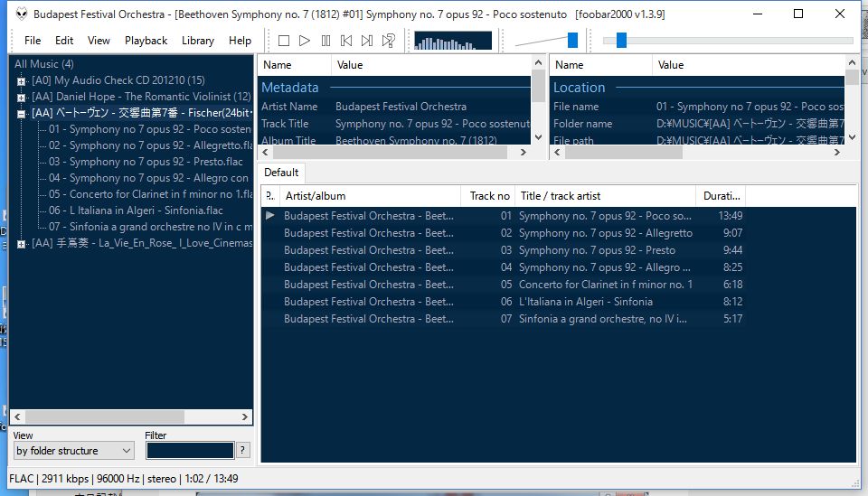
Task: Select '07 - Sinfonia a grand orchestre' tree item
Action: pos(150,227)
